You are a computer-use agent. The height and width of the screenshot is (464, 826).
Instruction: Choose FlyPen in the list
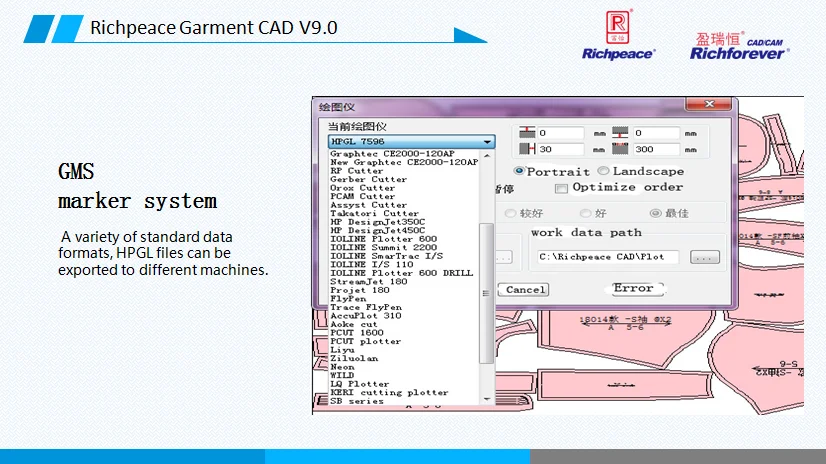click(348, 299)
